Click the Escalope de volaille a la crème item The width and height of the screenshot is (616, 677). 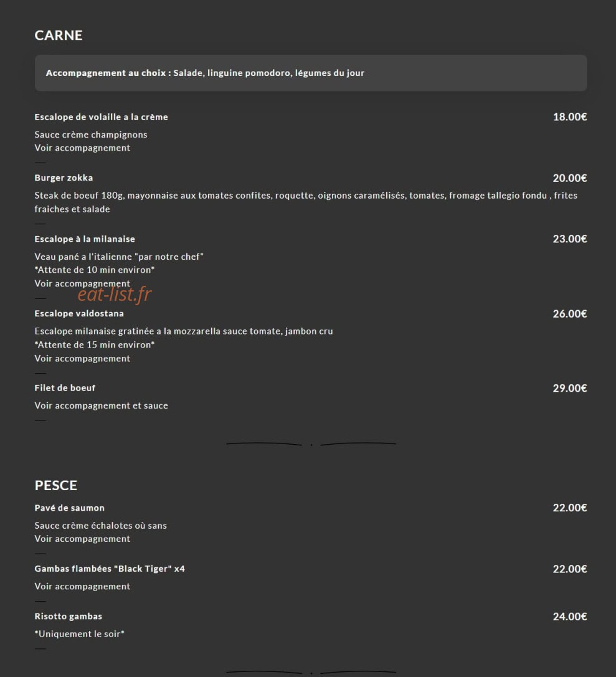pyautogui.click(x=101, y=117)
